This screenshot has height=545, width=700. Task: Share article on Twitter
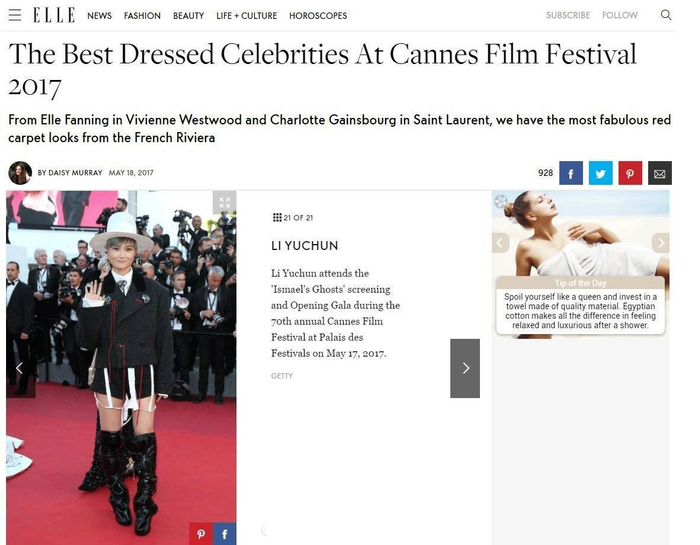click(600, 173)
